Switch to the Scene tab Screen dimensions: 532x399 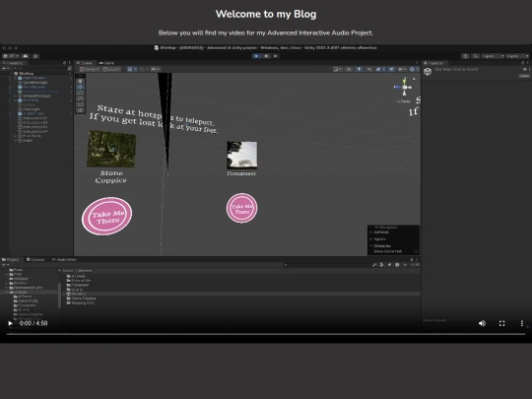tap(85, 63)
